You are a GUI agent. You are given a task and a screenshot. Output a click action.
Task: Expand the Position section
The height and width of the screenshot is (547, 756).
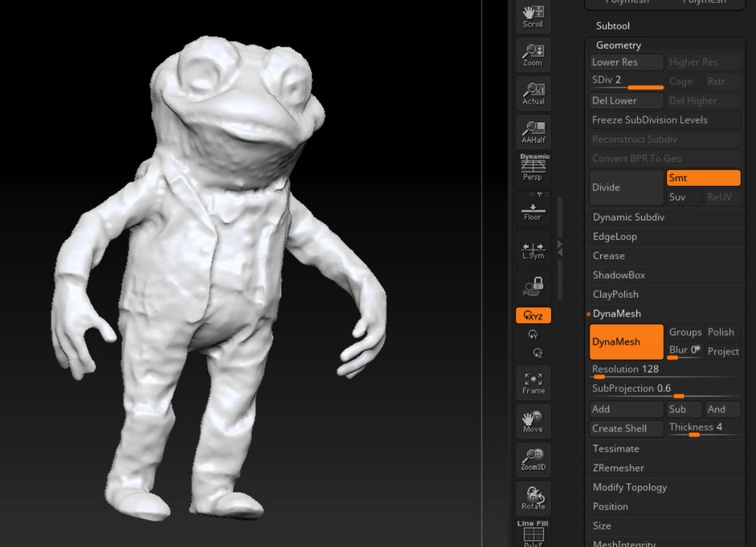point(610,507)
